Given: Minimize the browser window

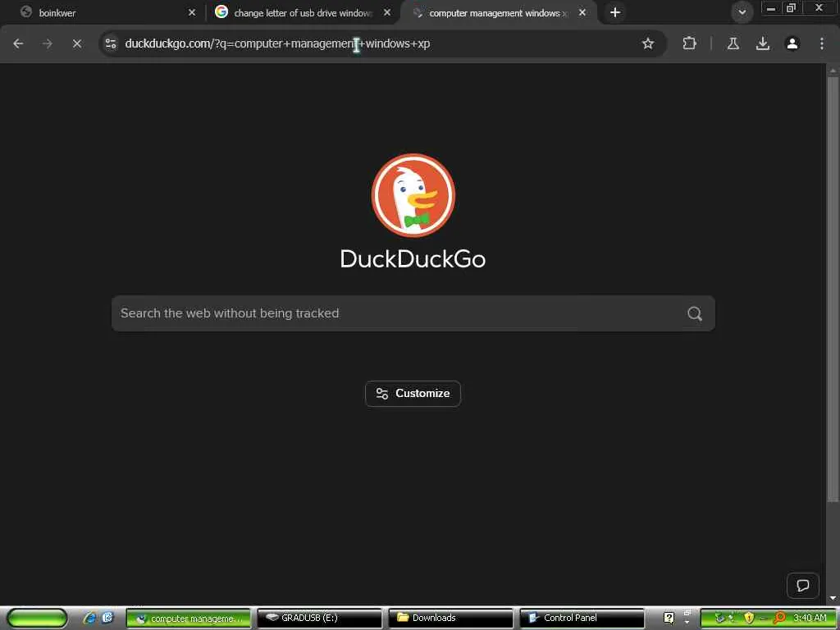Looking at the screenshot, I should (x=771, y=8).
